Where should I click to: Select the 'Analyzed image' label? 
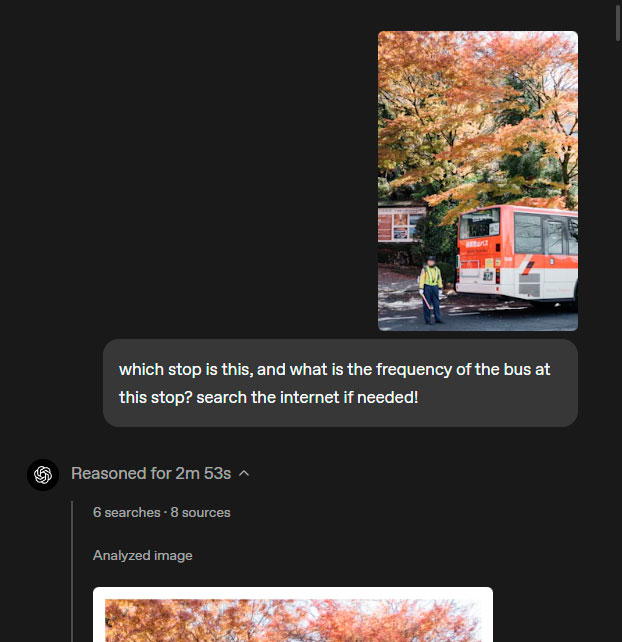(142, 556)
